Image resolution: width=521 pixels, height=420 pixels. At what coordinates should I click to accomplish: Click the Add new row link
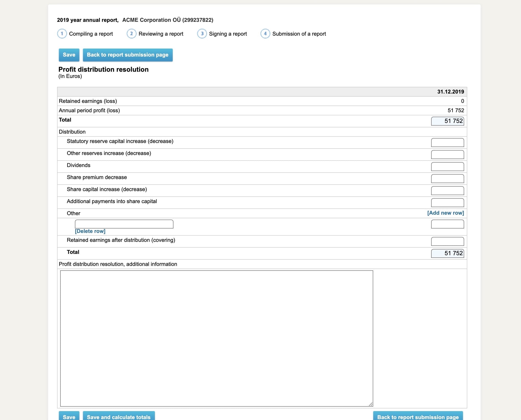pyautogui.click(x=445, y=213)
